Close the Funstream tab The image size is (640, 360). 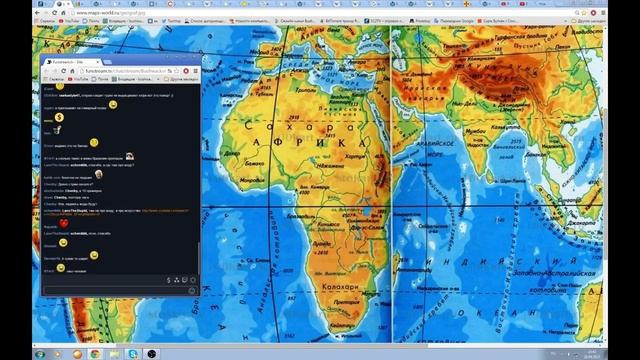(98, 62)
